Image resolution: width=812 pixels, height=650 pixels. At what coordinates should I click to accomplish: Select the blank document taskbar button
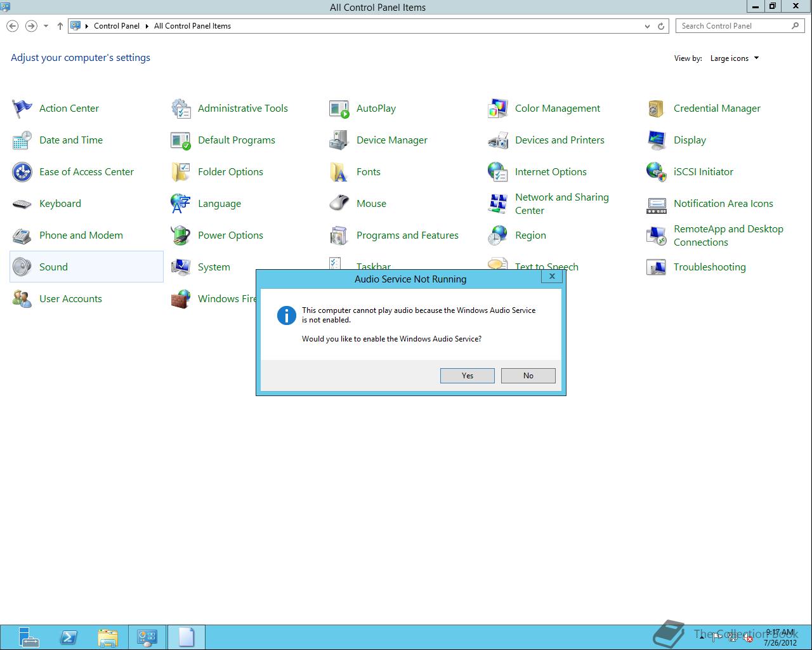[186, 637]
